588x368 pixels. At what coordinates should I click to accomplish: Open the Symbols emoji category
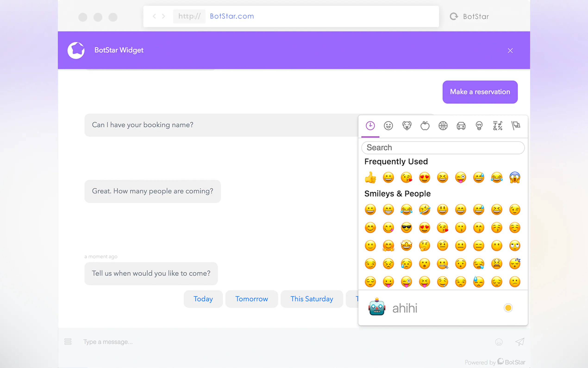click(497, 126)
